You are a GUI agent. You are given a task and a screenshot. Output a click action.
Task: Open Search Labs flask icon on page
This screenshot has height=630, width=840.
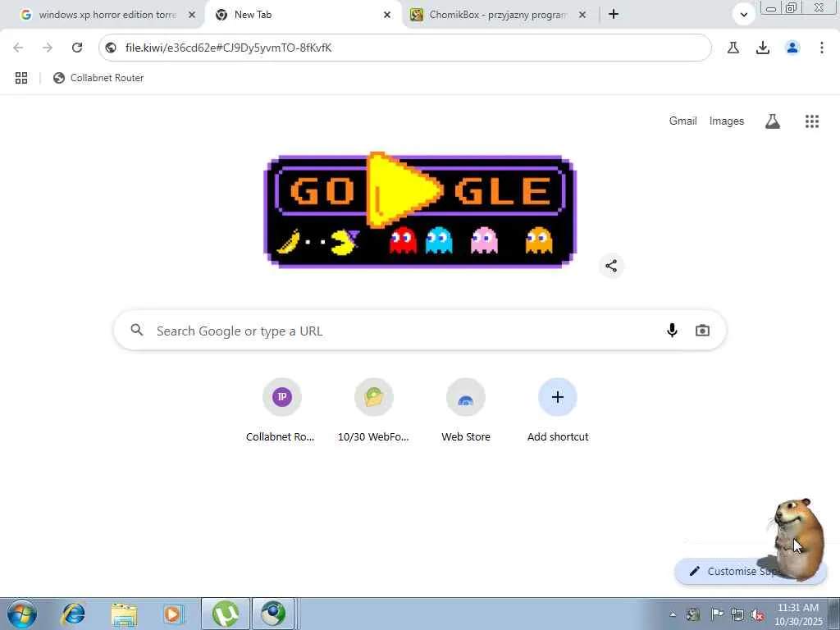pos(773,121)
